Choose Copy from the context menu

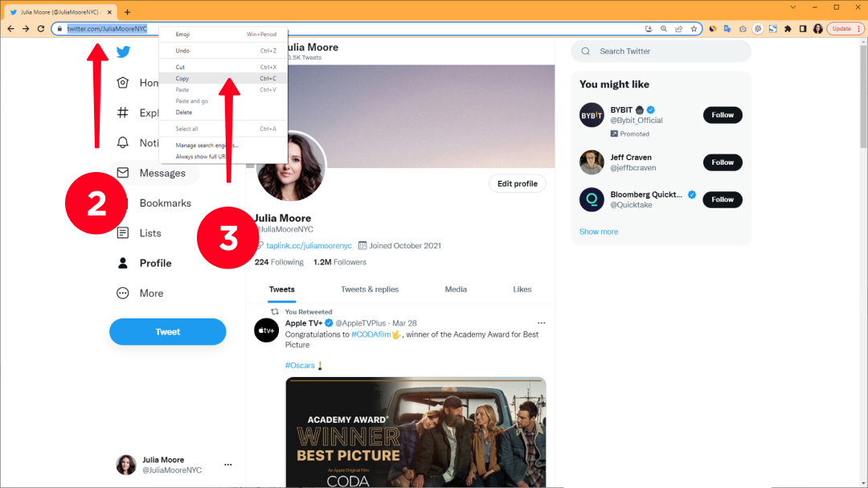click(223, 79)
